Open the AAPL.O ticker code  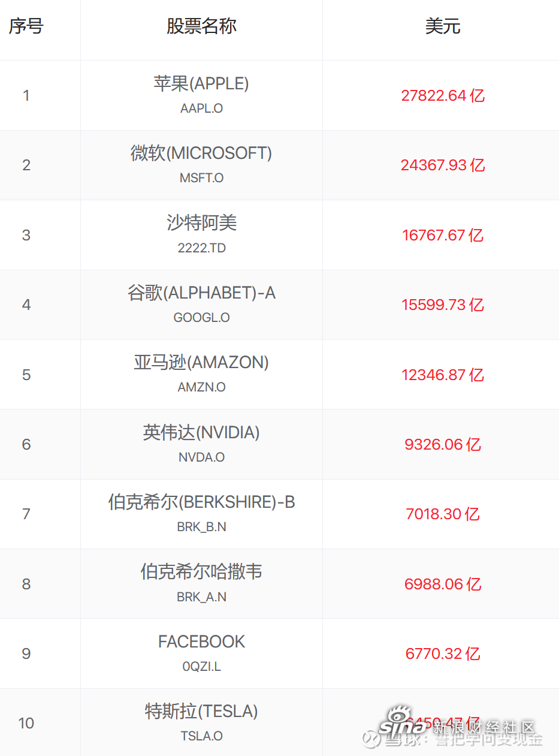coord(202,109)
